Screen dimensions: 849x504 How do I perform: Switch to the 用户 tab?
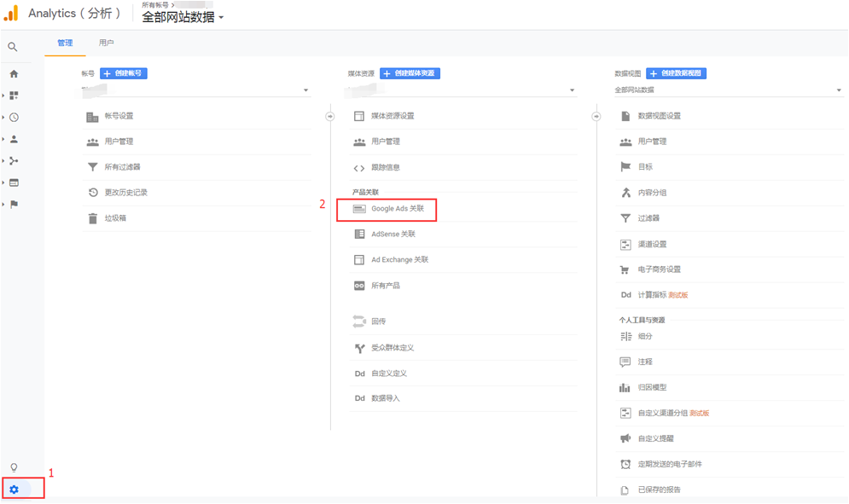(106, 41)
